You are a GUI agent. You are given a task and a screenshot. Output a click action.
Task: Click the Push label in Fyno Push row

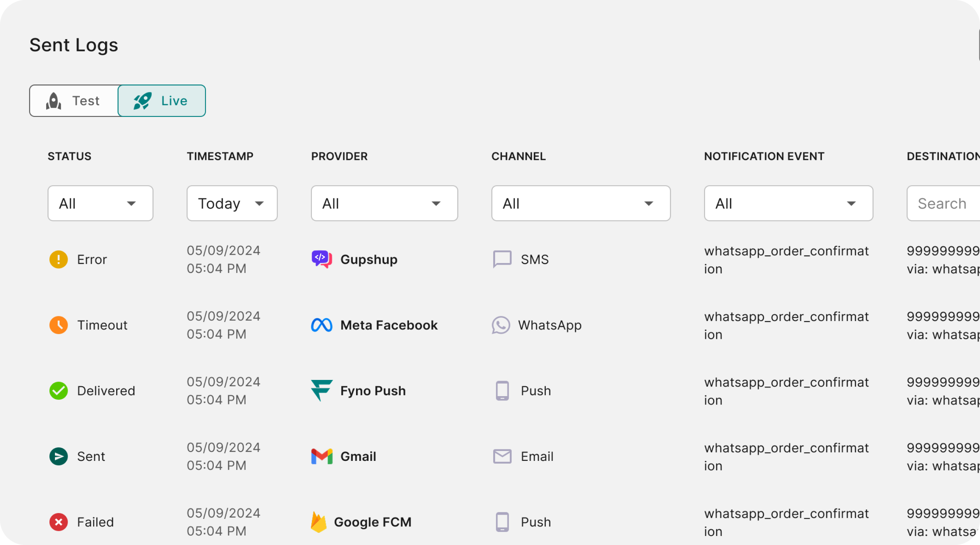[536, 391]
